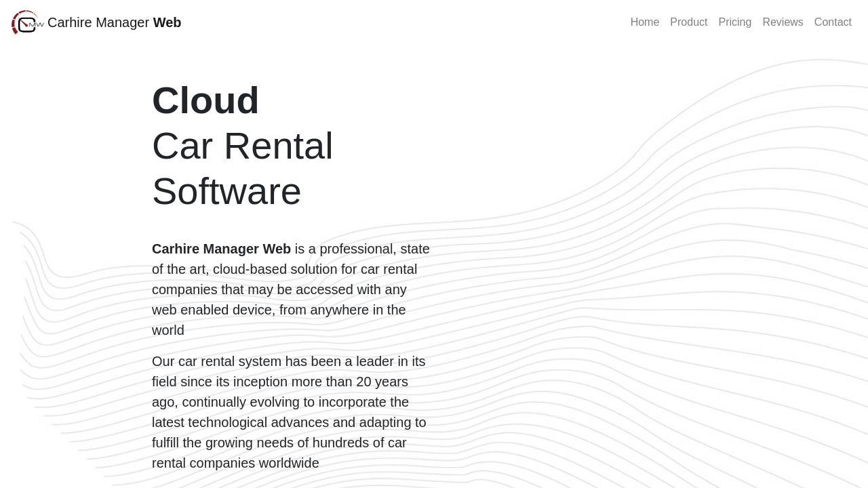Open the Product nav link
The height and width of the screenshot is (488, 868).
point(688,22)
